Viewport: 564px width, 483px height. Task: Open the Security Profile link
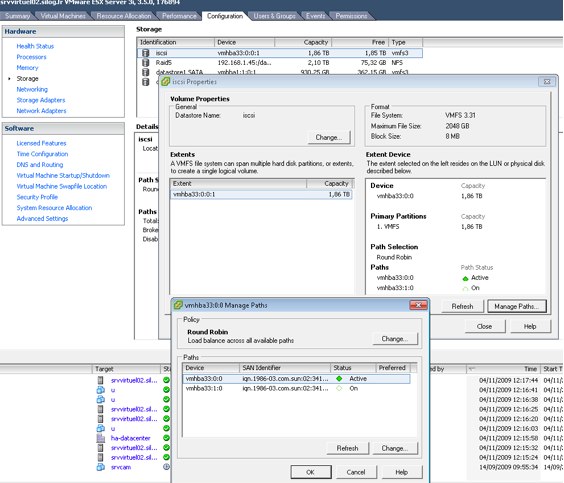point(37,197)
